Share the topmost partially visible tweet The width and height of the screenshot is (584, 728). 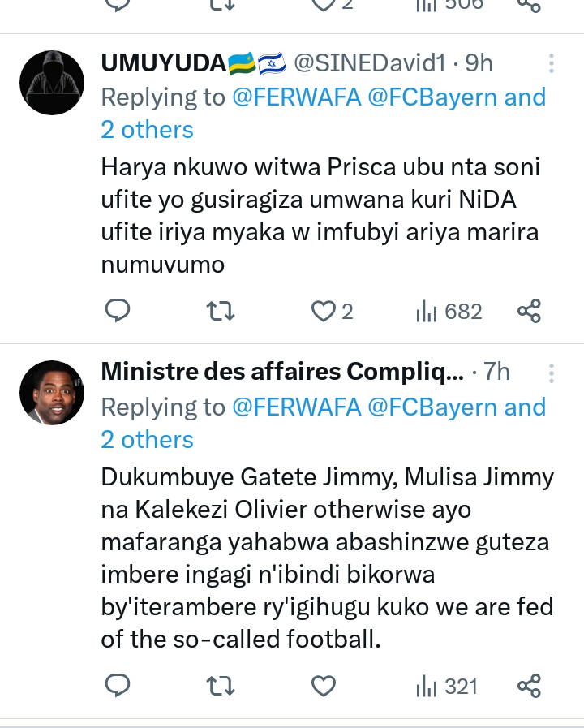(x=529, y=5)
